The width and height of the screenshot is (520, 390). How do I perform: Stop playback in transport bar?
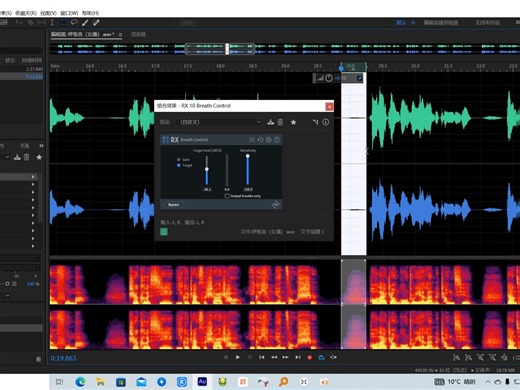tap(226, 357)
